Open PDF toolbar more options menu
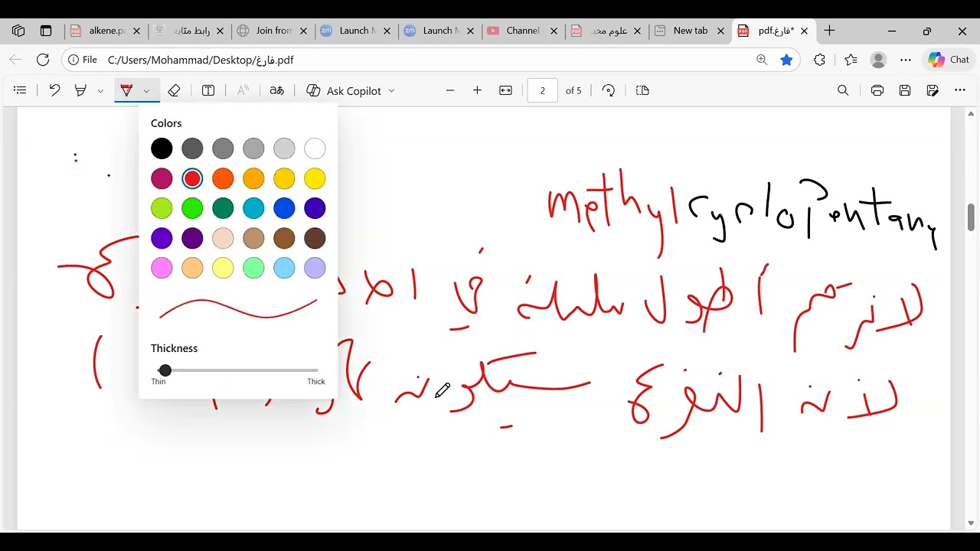 [960, 90]
